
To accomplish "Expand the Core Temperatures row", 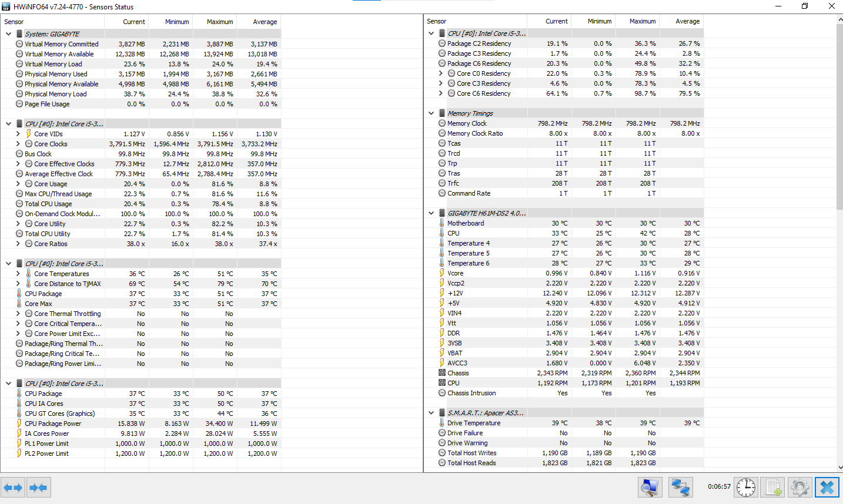I will pos(18,274).
